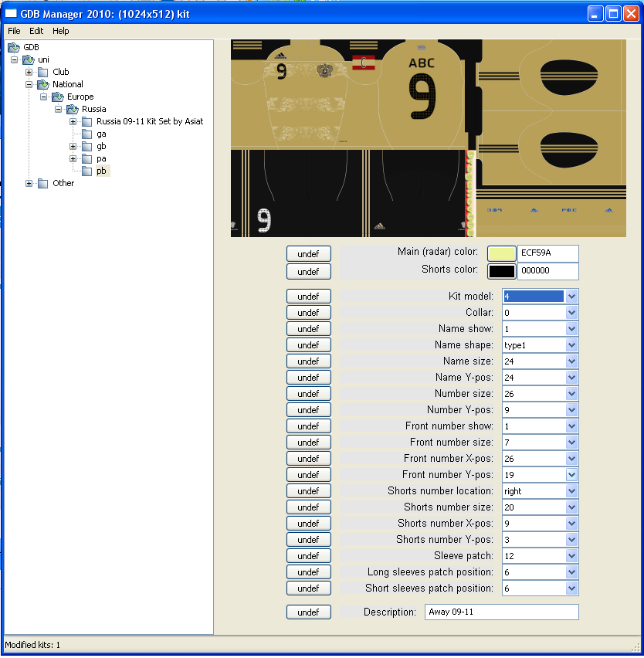Expand the Club tree node
This screenshot has width=644, height=658.
tap(29, 72)
